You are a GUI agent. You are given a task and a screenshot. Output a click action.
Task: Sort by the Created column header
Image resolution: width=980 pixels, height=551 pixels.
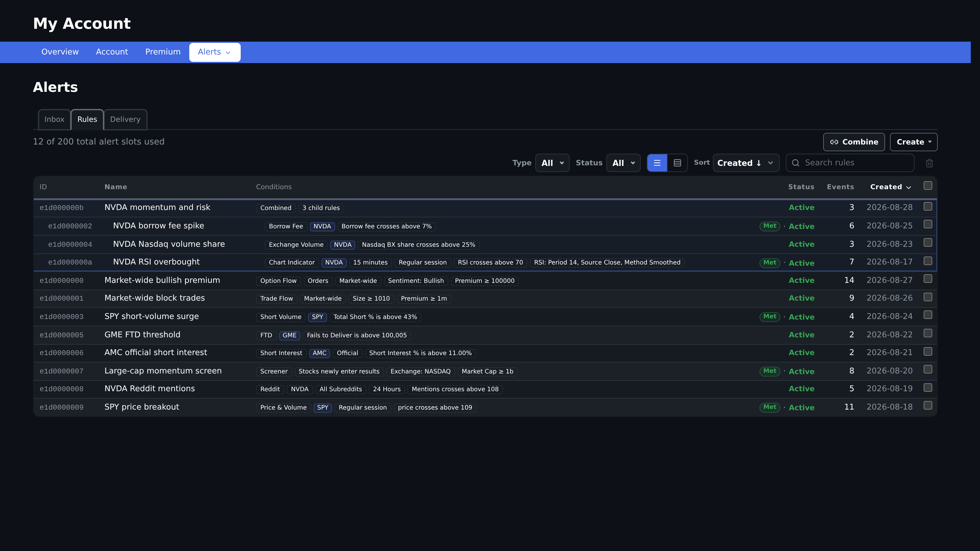(891, 187)
